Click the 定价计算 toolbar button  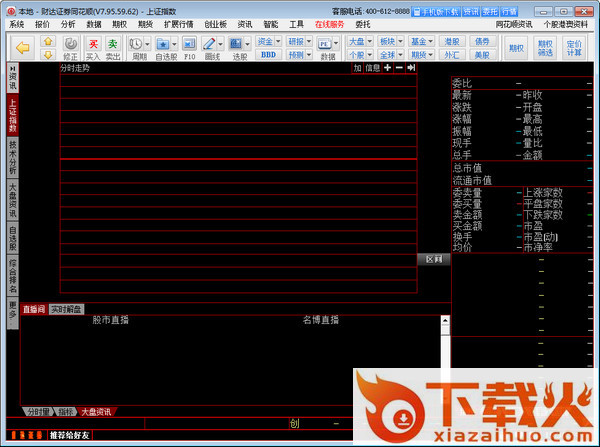574,48
